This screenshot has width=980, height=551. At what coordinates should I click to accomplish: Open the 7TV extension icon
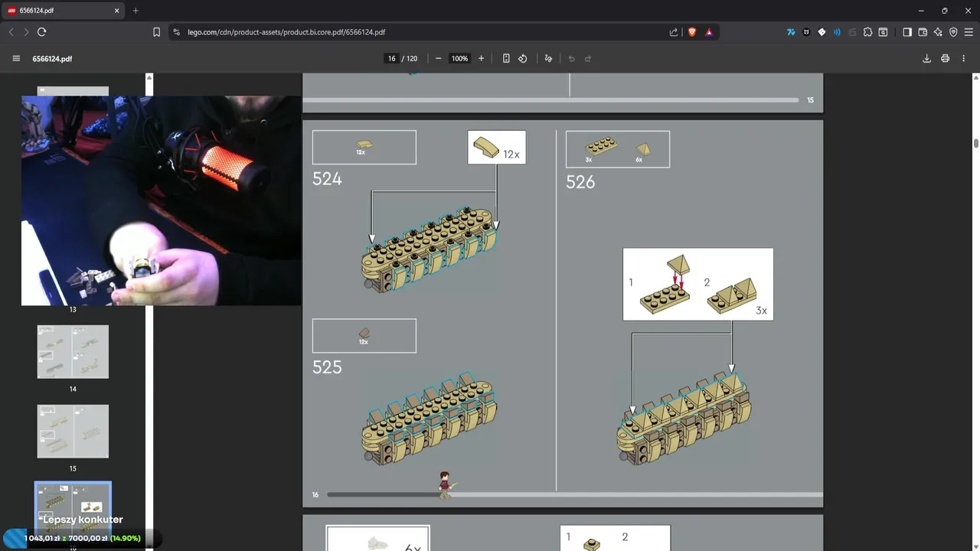[x=791, y=32]
